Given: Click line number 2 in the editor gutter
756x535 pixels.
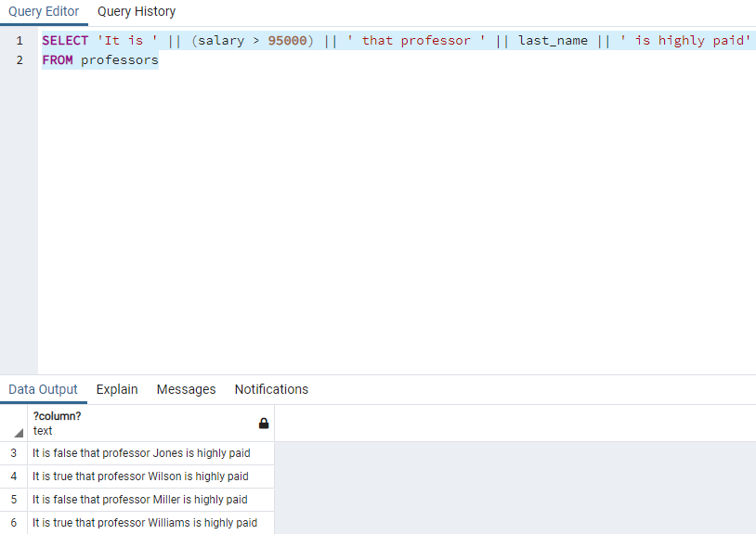Looking at the screenshot, I should click(20, 60).
